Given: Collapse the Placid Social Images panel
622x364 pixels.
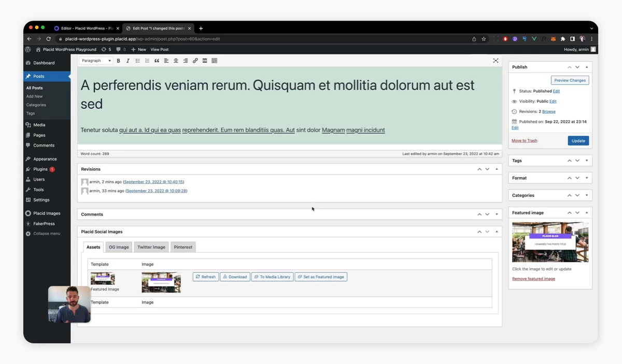Looking at the screenshot, I should pyautogui.click(x=497, y=231).
